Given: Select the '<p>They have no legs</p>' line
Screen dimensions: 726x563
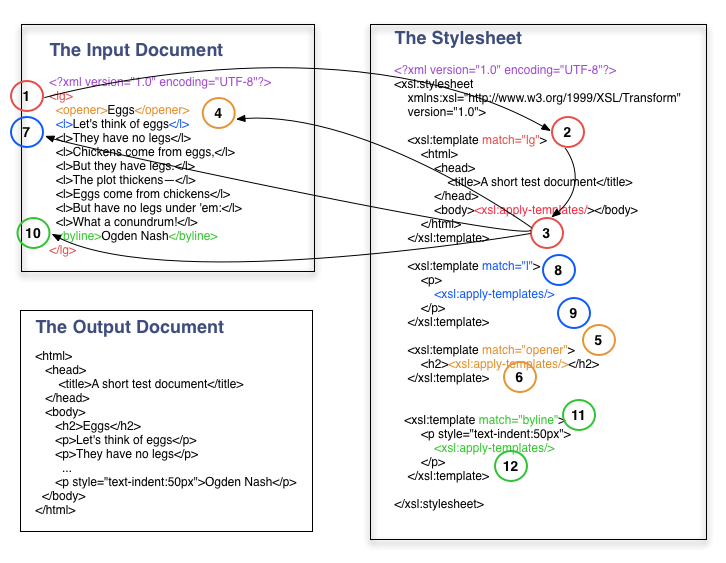Looking at the screenshot, I should click(126, 454).
